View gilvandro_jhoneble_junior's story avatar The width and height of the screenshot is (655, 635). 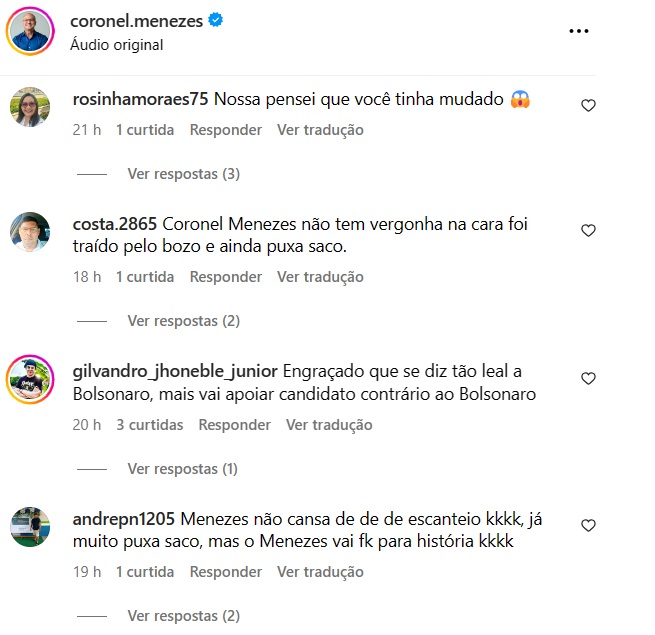[x=30, y=379]
